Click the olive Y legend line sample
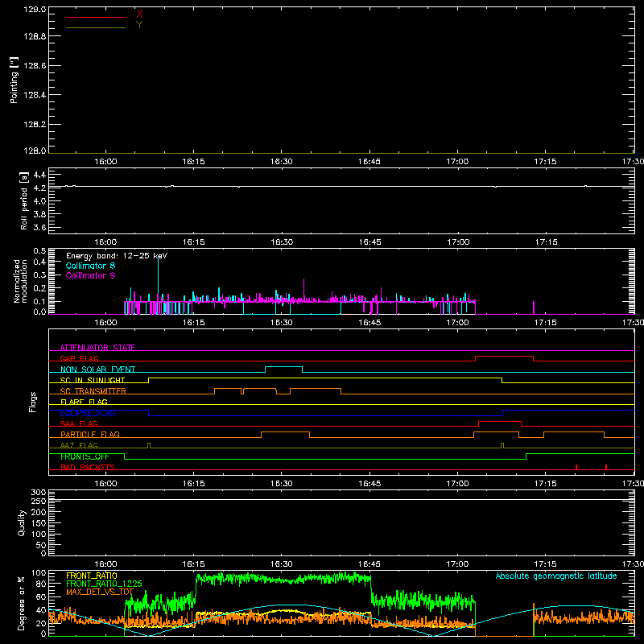644x644 pixels. click(96, 27)
